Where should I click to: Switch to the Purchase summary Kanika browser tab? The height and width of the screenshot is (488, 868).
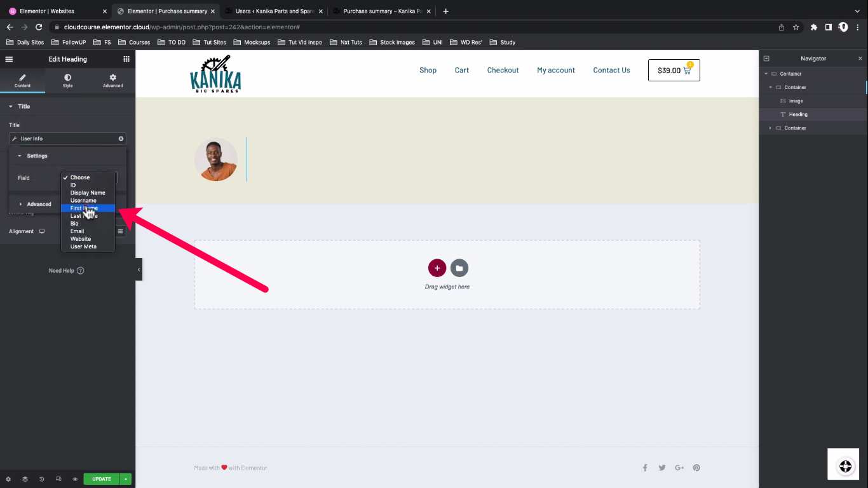click(x=383, y=11)
